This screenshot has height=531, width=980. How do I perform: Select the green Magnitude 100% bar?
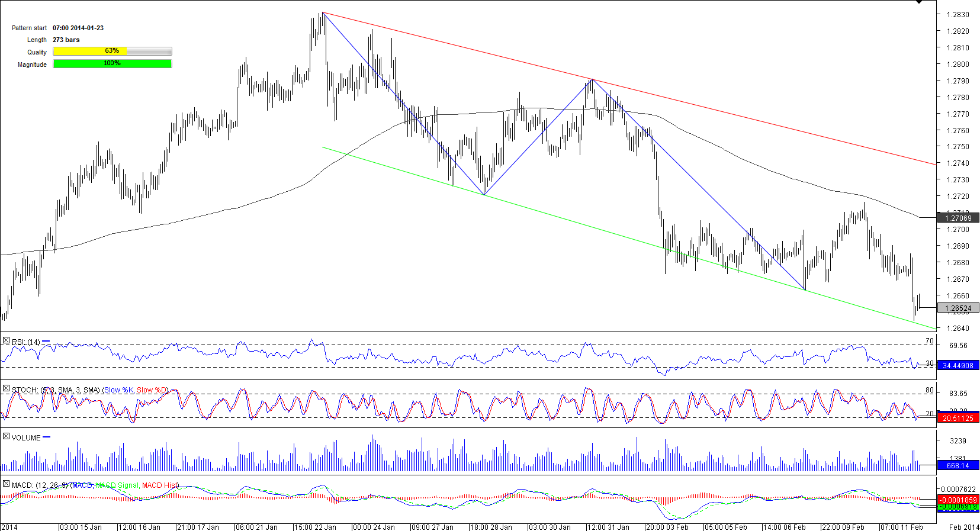(x=113, y=64)
